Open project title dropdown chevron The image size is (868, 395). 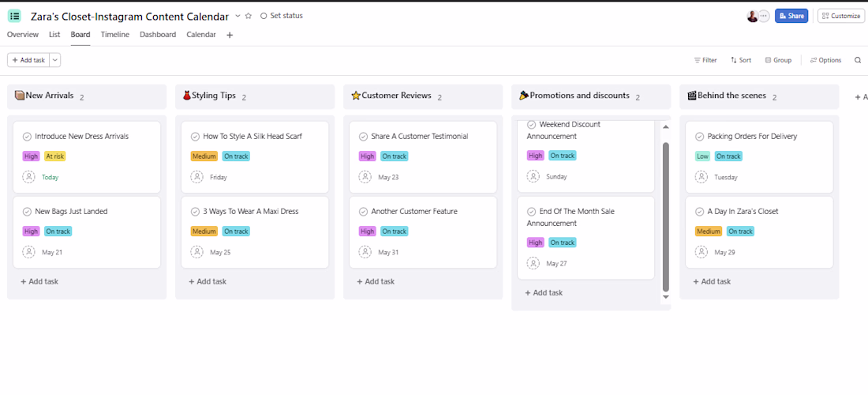click(x=238, y=16)
